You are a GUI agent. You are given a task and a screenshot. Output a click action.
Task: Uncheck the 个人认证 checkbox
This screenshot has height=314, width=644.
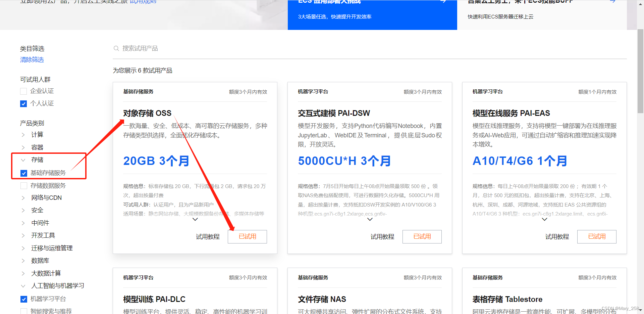(x=23, y=103)
